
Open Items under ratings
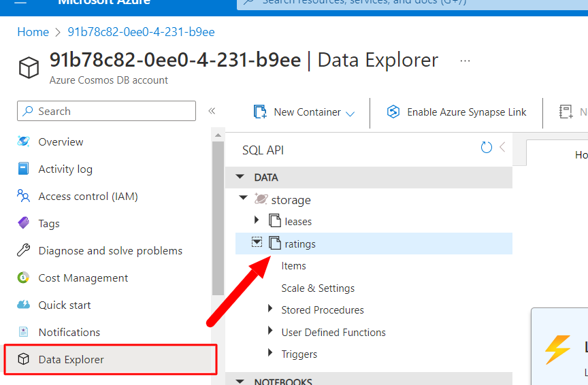click(x=293, y=266)
